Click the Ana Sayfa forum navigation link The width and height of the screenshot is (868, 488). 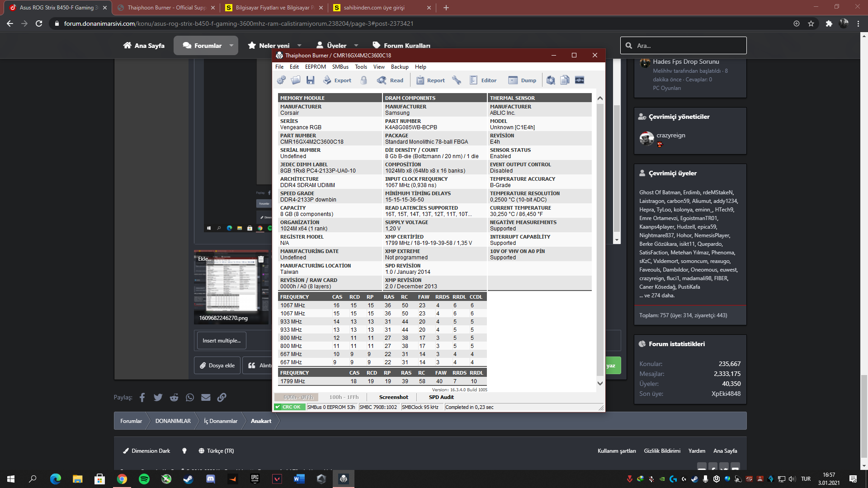coord(144,46)
